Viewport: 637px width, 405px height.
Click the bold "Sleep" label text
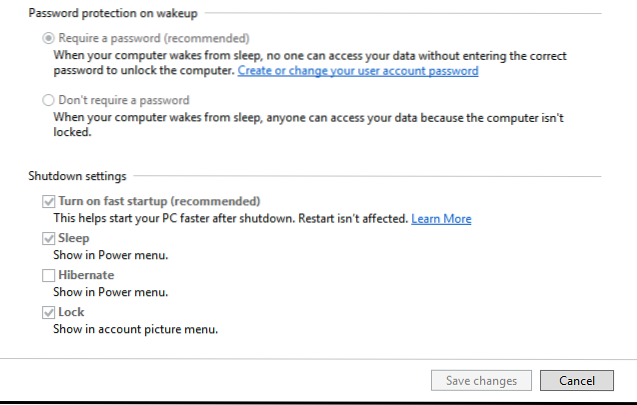pos(74,238)
